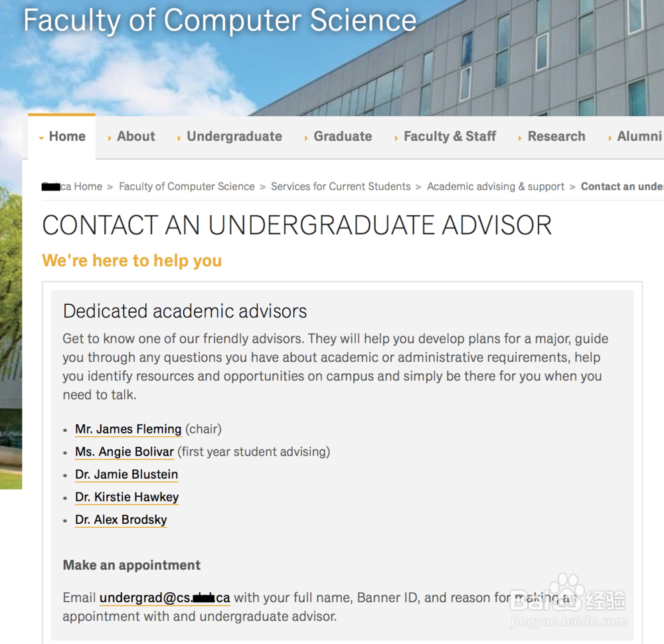Expand arrow beside the Graduate menu

(x=305, y=138)
